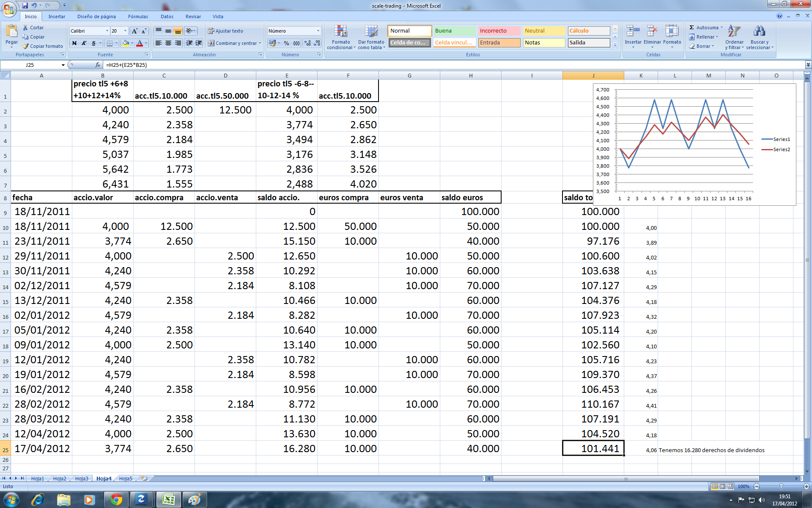
Task: Open the Calibri font name dropdown
Action: [107, 31]
